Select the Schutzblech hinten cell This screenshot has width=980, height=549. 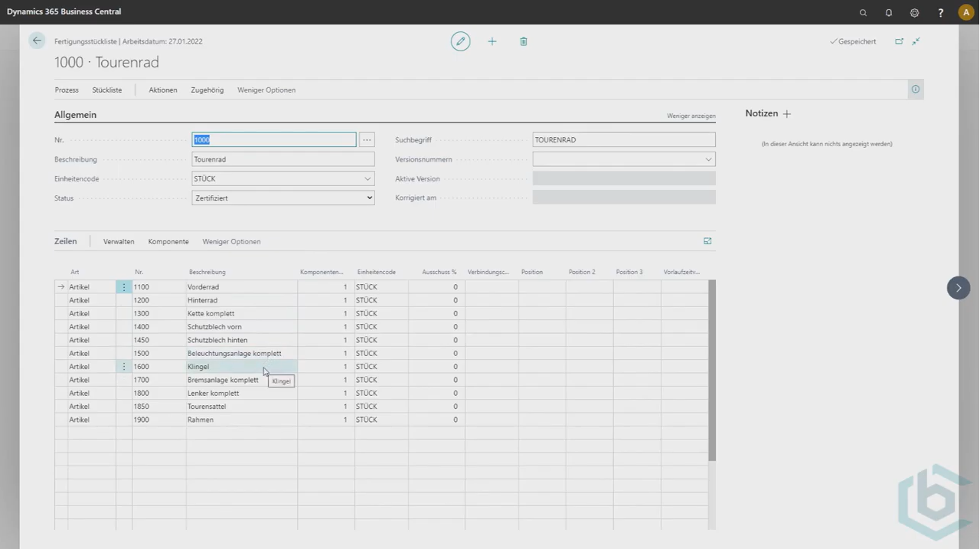242,340
